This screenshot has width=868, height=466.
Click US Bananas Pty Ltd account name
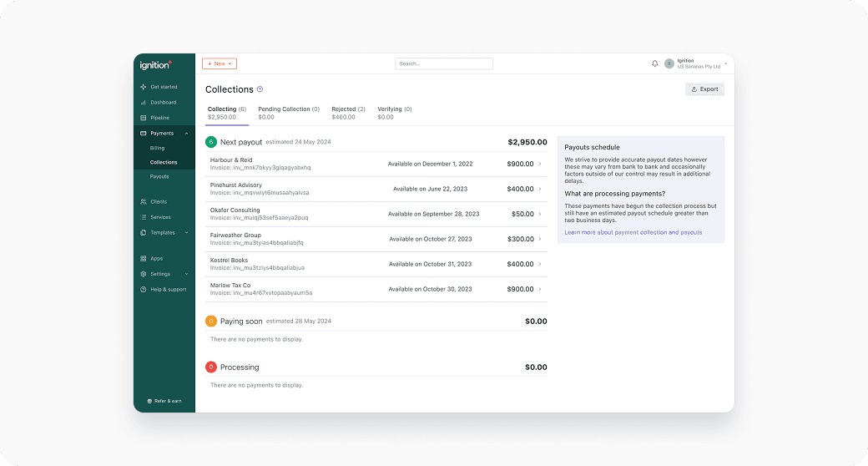click(x=699, y=67)
